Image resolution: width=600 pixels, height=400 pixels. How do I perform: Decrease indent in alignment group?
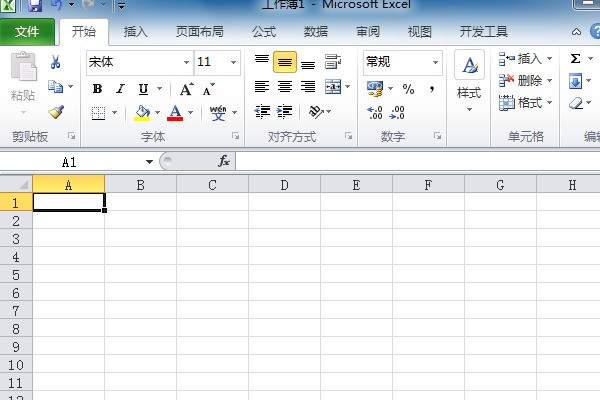(262, 111)
